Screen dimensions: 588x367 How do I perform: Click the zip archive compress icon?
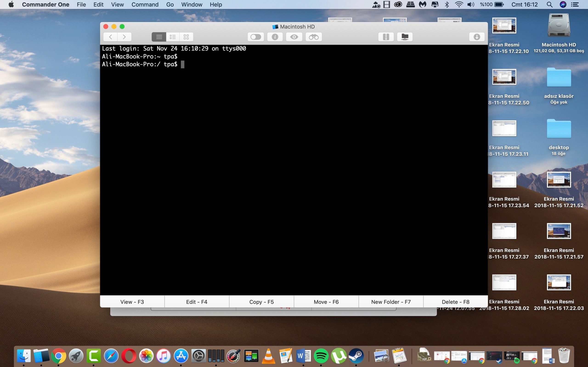pyautogui.click(x=386, y=37)
